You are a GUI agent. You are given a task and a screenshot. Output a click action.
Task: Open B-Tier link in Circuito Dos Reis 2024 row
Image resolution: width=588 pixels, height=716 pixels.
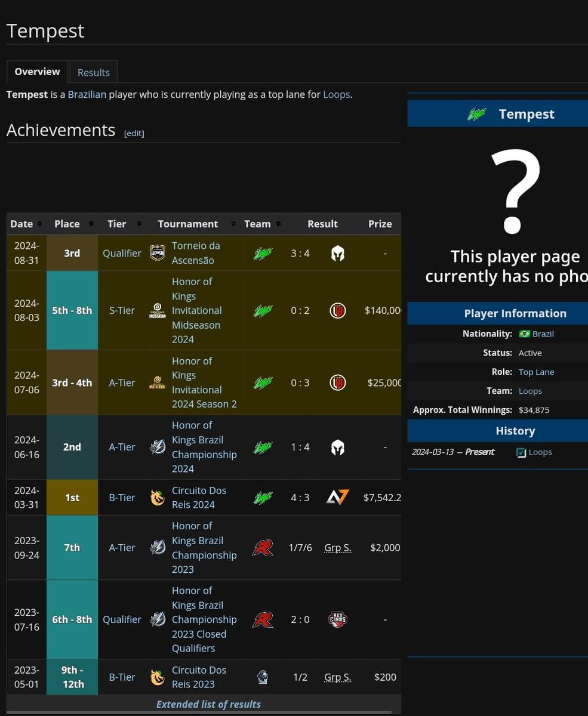(x=122, y=497)
